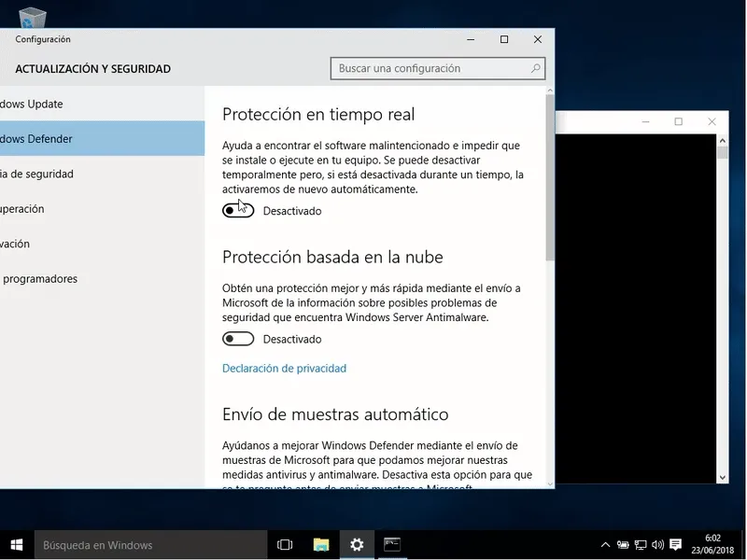Enable Protección en tiempo real switch

point(238,211)
